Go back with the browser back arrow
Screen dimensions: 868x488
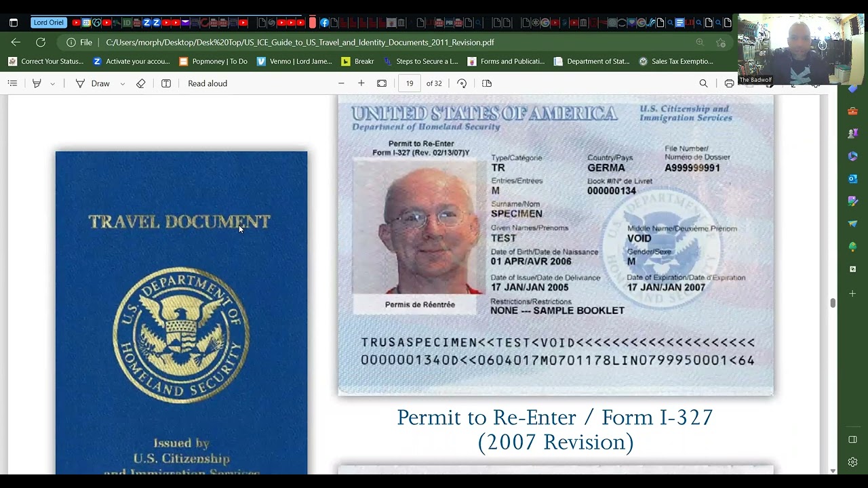[16, 42]
